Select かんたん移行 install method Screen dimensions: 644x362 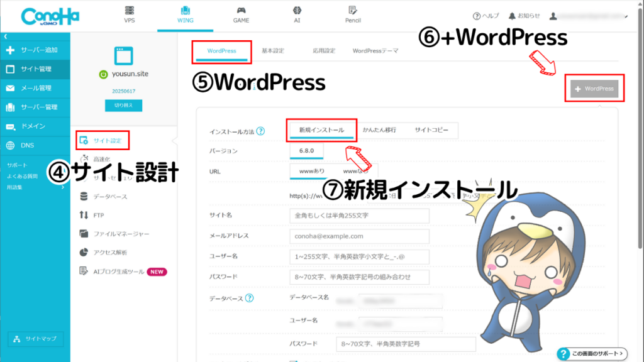379,130
